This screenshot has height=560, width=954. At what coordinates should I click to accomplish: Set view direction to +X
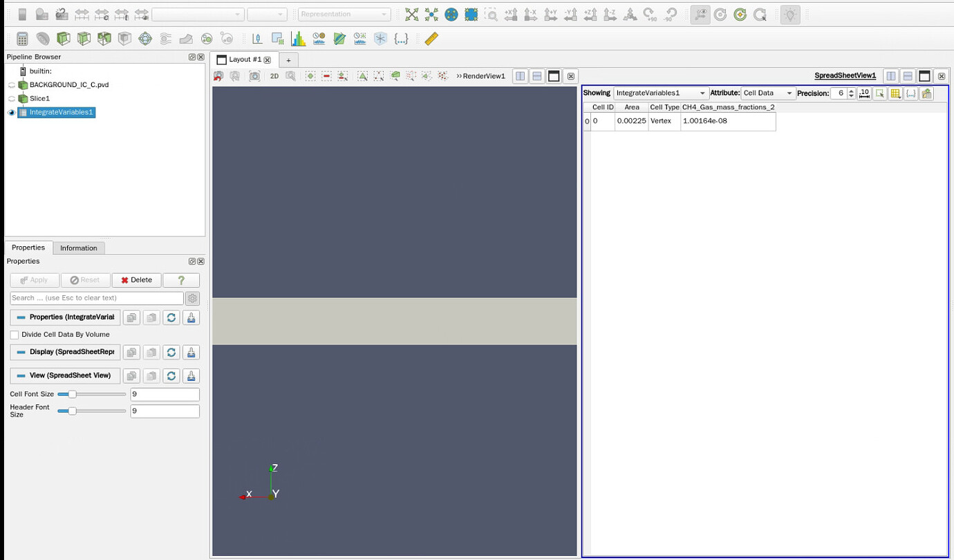click(511, 14)
